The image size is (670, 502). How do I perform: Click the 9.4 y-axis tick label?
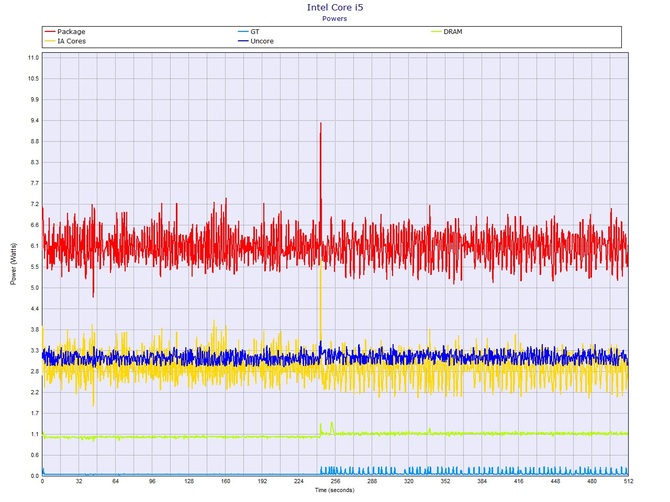35,120
